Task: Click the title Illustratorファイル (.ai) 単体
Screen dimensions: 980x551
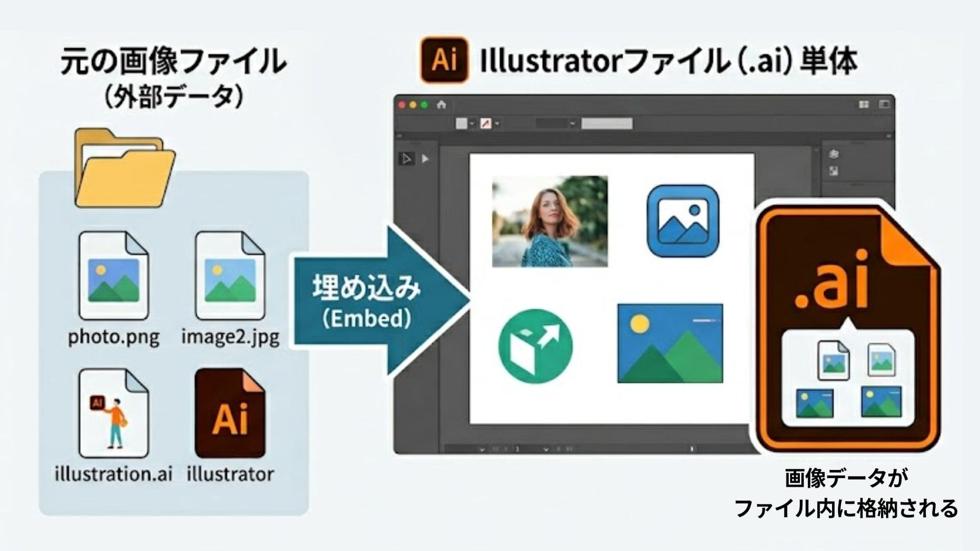Action: point(669,61)
